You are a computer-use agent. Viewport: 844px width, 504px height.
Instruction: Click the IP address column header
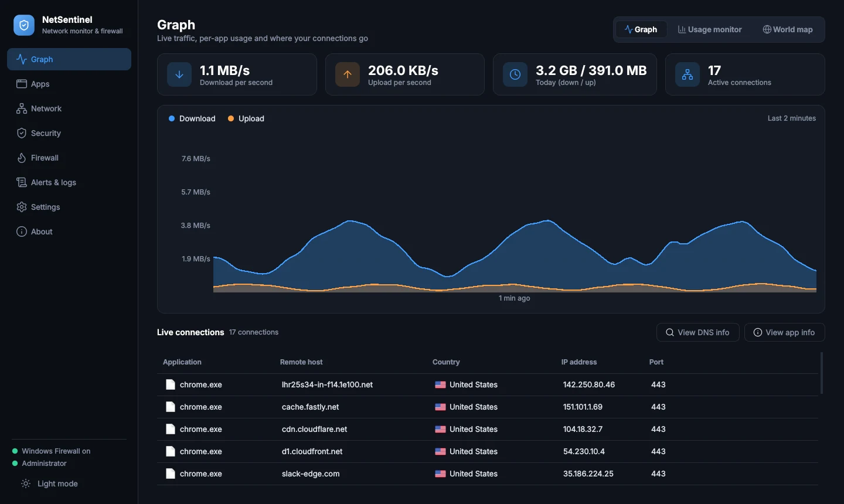pos(579,362)
